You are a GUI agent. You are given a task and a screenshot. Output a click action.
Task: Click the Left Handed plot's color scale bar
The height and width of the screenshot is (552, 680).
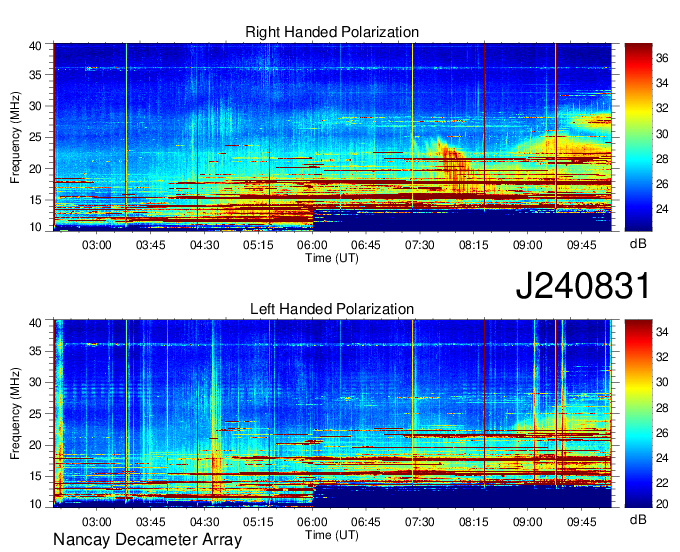click(x=638, y=414)
